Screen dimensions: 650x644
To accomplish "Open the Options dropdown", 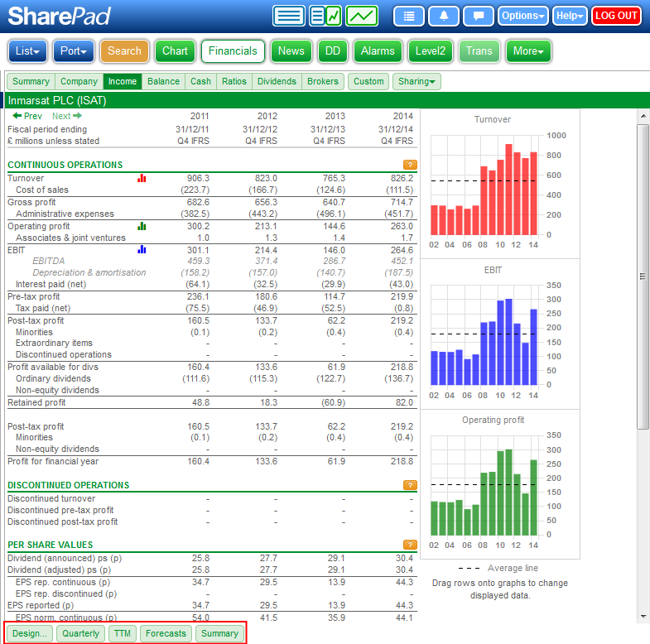I will [522, 17].
